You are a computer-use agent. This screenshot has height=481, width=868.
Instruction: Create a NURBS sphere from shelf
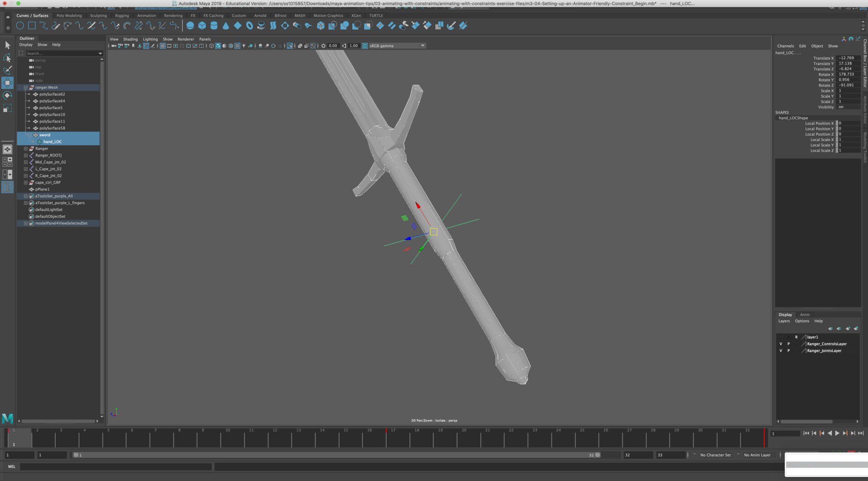click(190, 26)
